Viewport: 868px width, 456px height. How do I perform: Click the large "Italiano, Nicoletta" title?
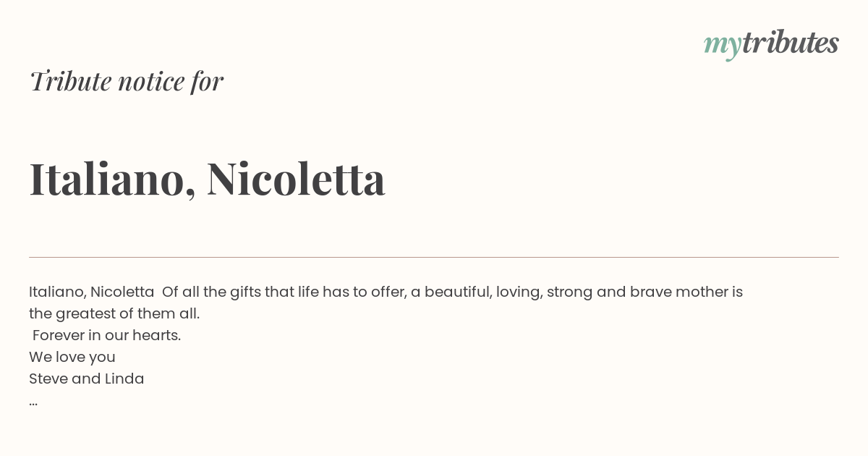[208, 179]
